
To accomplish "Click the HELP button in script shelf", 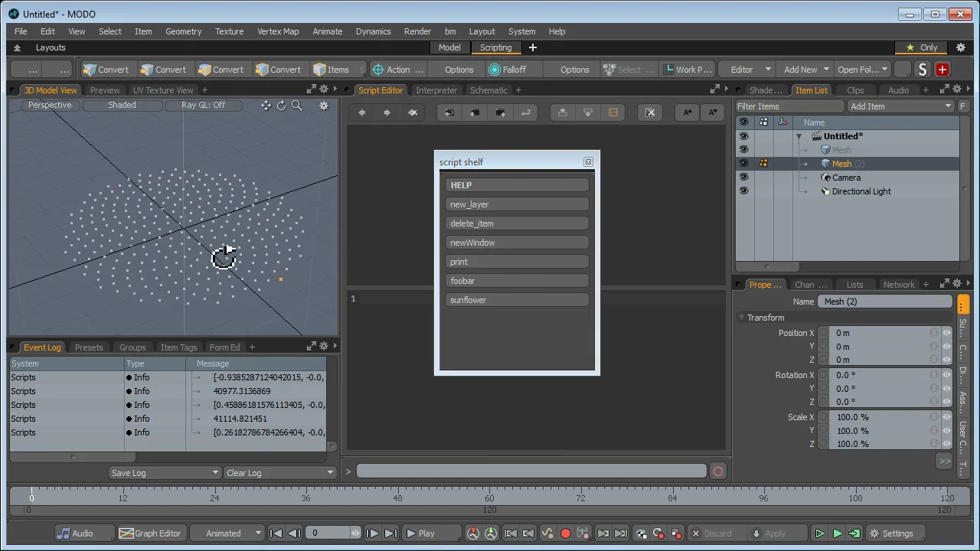I will (517, 185).
